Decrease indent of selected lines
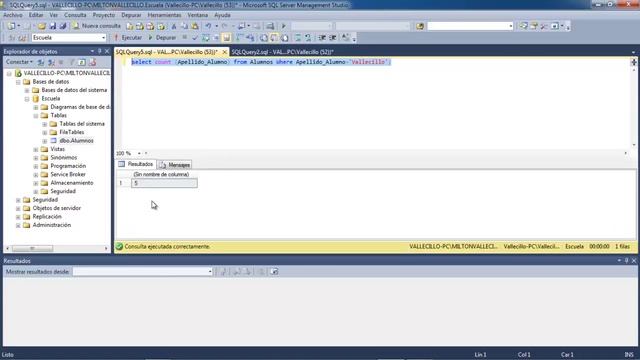This screenshot has width=640, height=360. tap(322, 38)
